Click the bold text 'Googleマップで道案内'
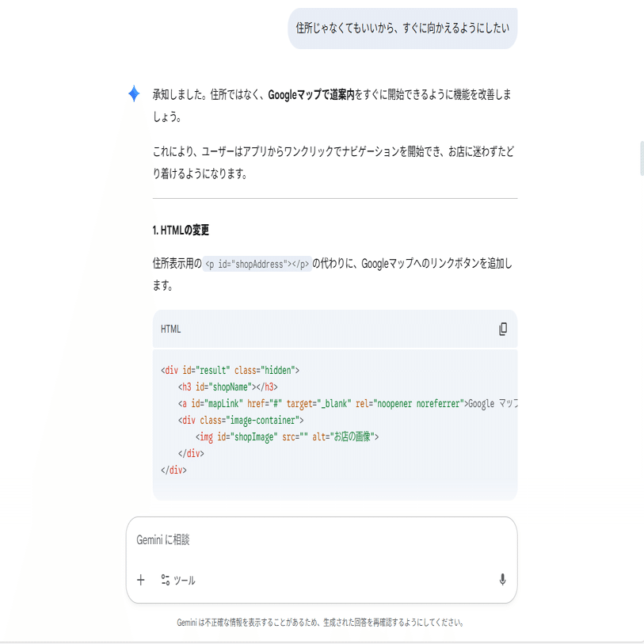Screen dimensions: 644x644 tap(311, 95)
